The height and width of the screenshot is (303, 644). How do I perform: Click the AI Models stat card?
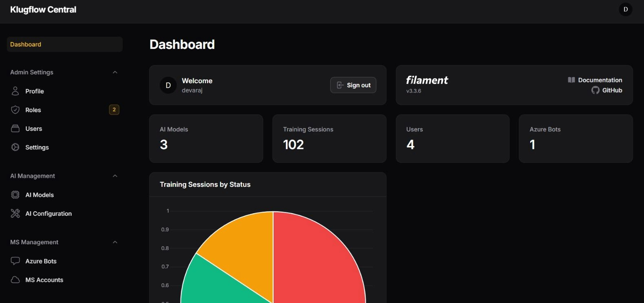tap(206, 138)
